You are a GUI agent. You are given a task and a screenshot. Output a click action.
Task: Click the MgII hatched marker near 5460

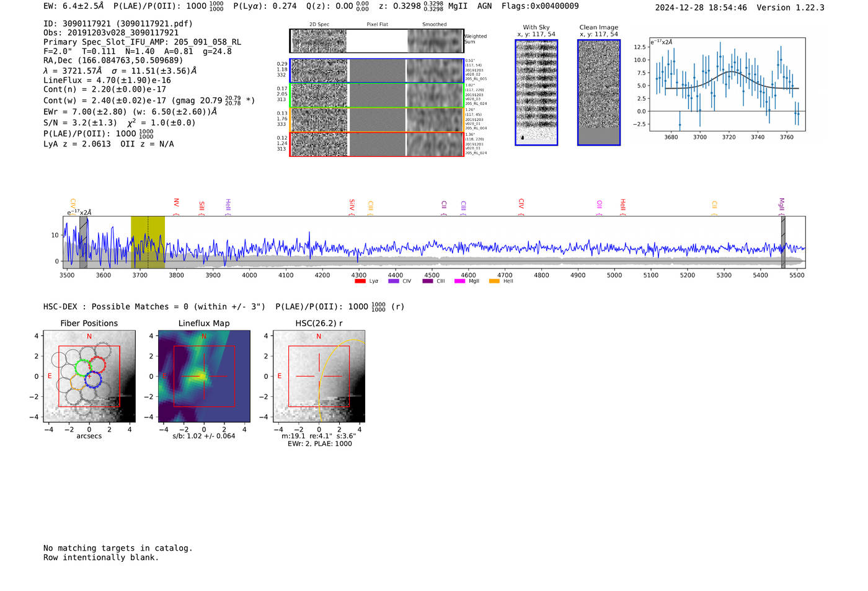(783, 242)
